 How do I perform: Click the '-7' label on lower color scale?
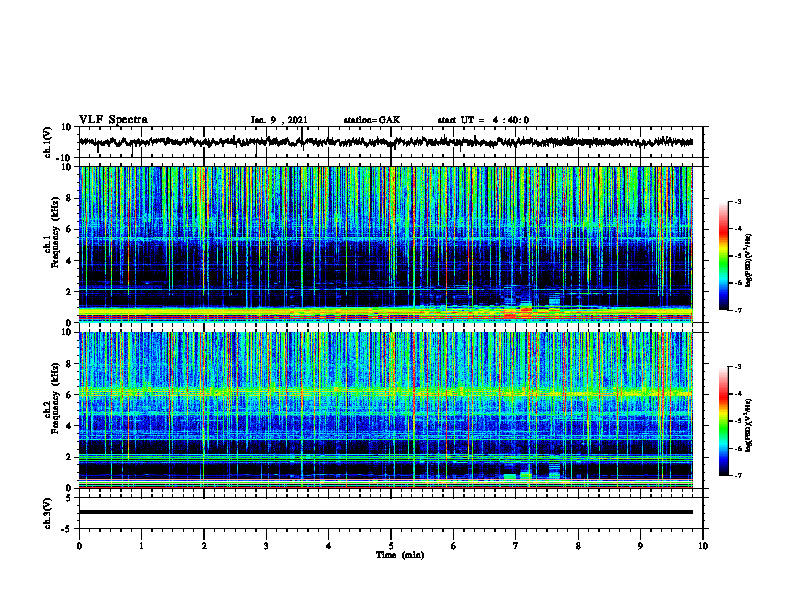(737, 475)
